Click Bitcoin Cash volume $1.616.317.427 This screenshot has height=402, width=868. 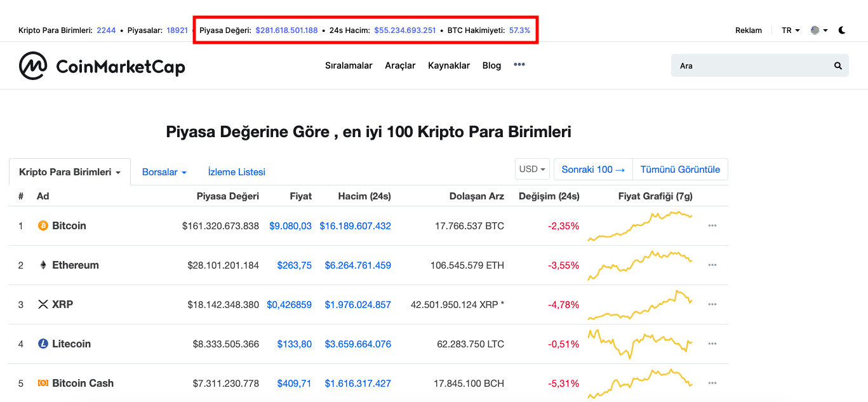coord(358,383)
